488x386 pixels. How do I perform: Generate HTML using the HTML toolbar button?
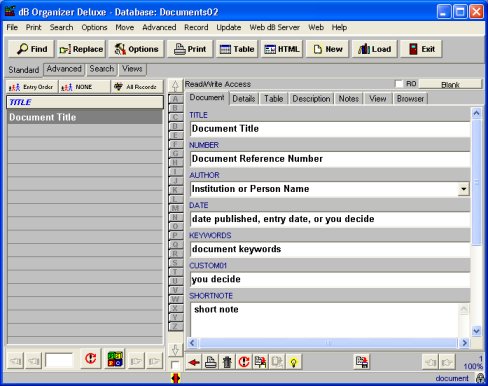coord(282,49)
